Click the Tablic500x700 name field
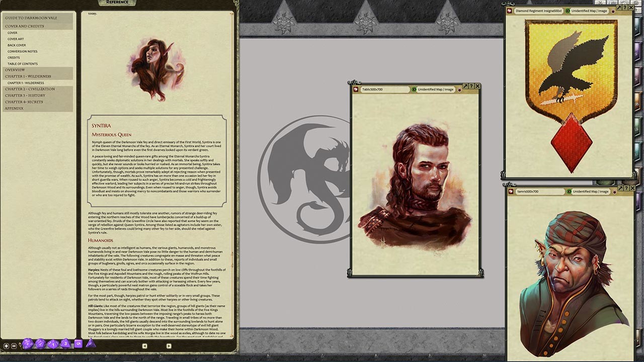This screenshot has height=362, width=644. pyautogui.click(x=385, y=89)
